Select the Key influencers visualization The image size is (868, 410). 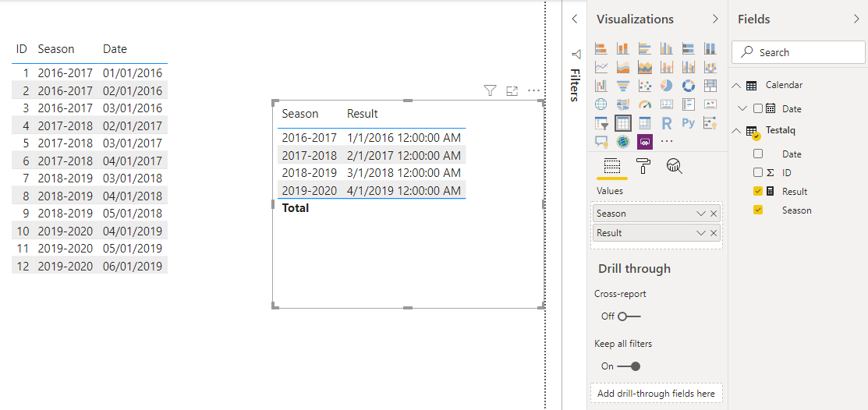tap(710, 123)
